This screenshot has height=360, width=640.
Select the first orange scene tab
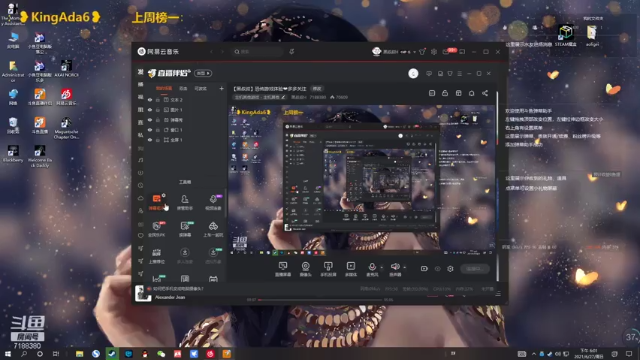(x=164, y=89)
